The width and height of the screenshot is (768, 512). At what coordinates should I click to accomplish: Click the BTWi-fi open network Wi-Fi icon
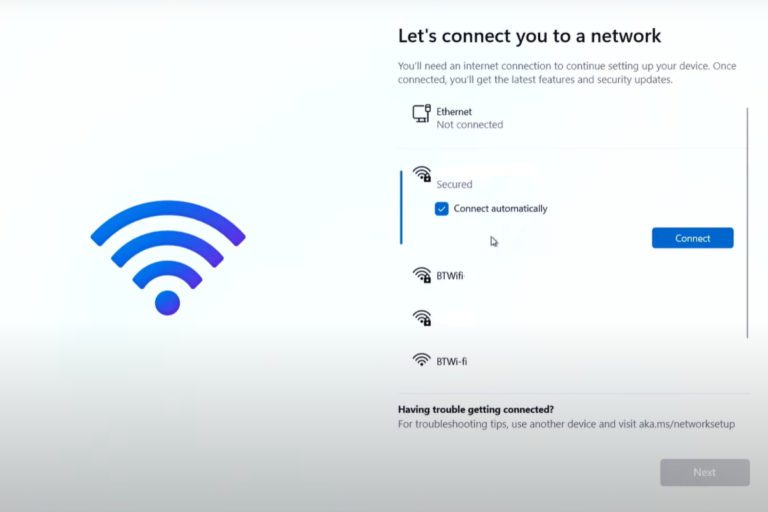[x=421, y=360]
